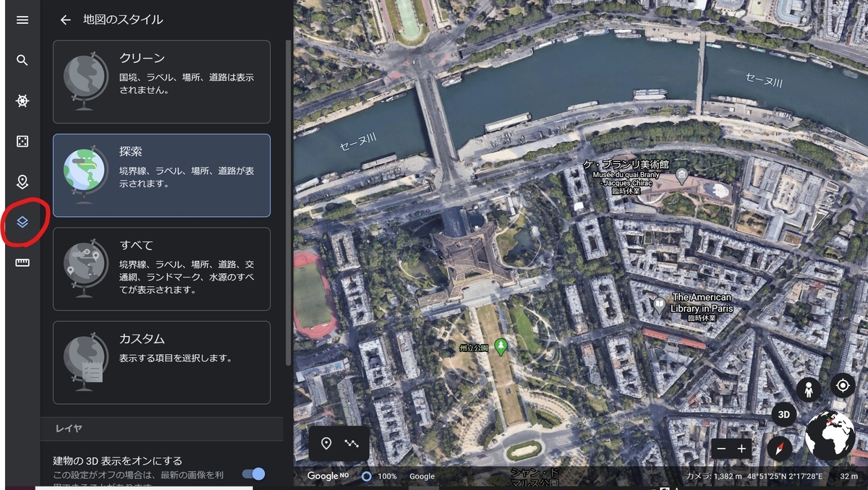Select the Map Style layers icon

(x=22, y=222)
